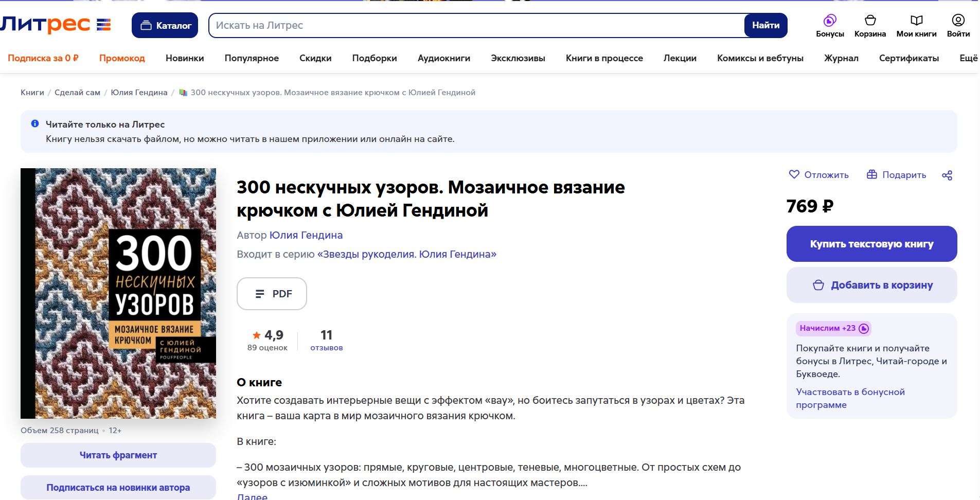
Task: Open Эксклюзивы section
Action: click(518, 58)
